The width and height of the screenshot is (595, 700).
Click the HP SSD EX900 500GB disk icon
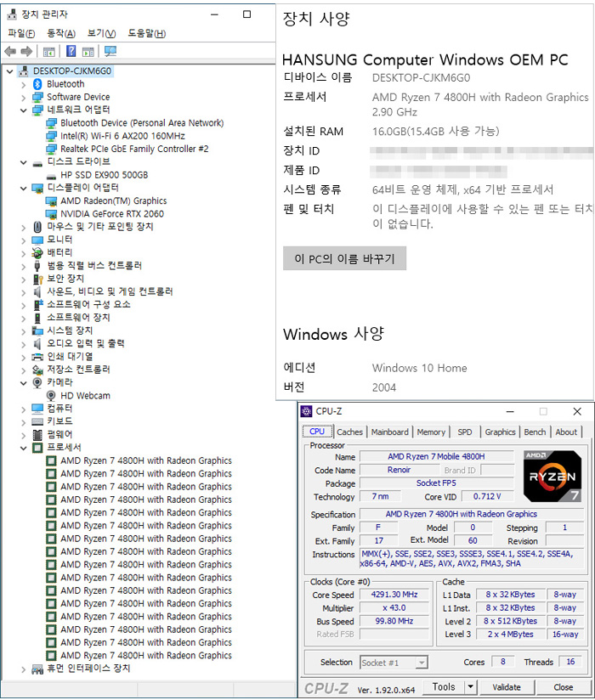click(x=51, y=176)
